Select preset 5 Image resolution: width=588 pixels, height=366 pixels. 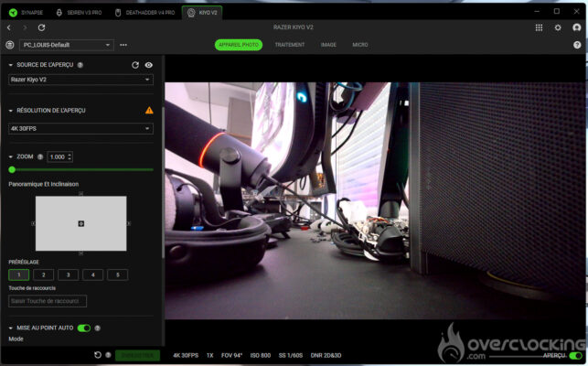pos(118,274)
